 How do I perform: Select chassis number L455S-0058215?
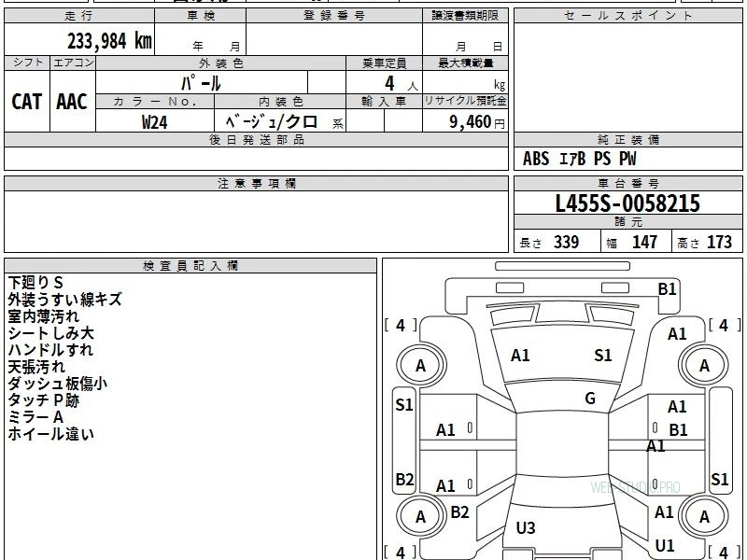627,203
